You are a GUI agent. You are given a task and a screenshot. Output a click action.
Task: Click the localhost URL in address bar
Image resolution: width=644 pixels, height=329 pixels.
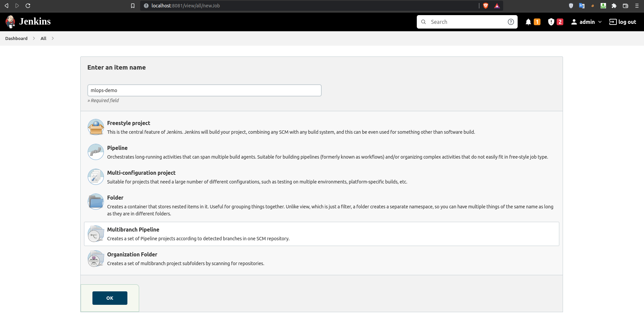(186, 6)
